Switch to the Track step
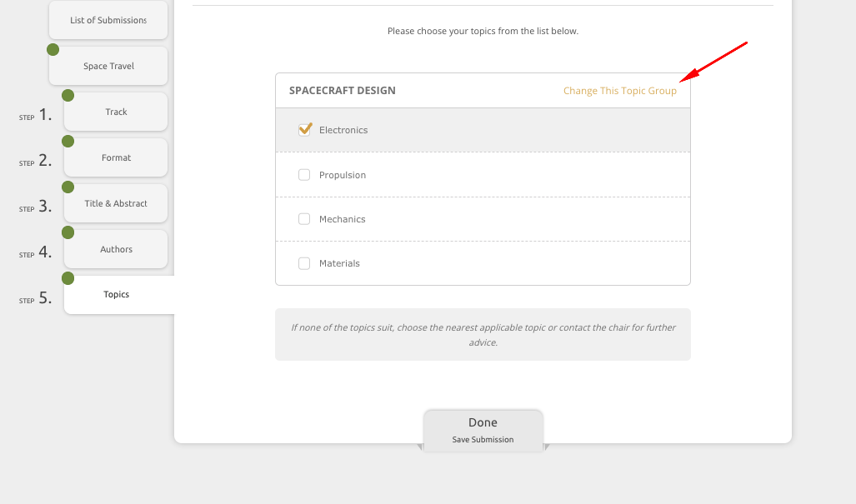 tap(116, 112)
